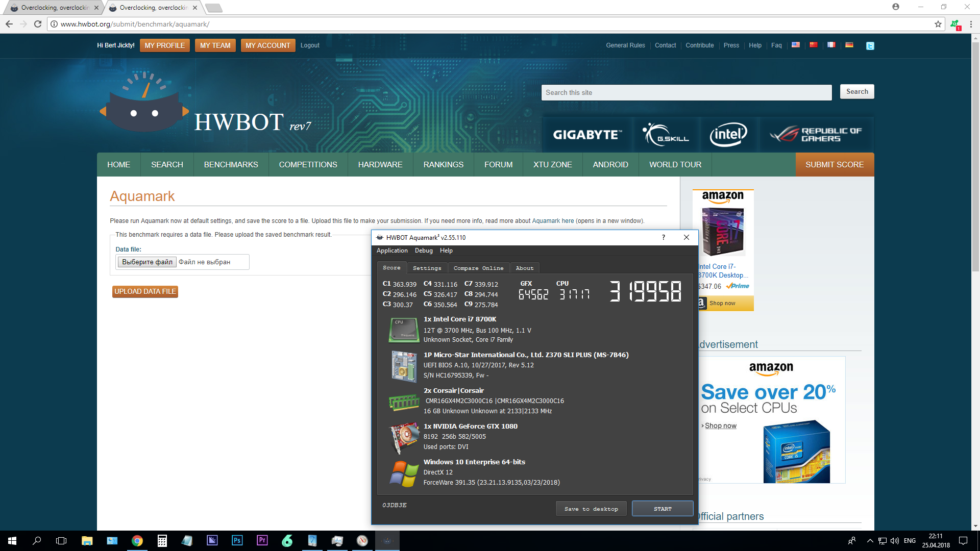Open File Explorer from the taskbar
This screenshot has height=551, width=980.
click(x=87, y=541)
